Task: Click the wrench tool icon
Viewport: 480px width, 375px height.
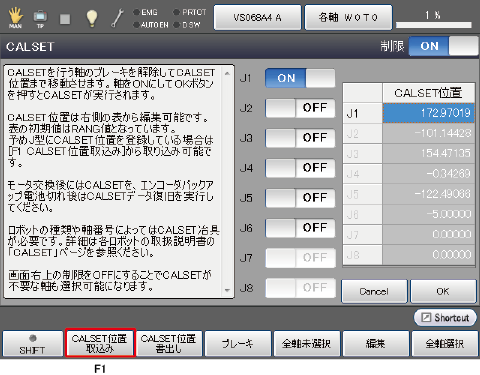Action: point(117,18)
